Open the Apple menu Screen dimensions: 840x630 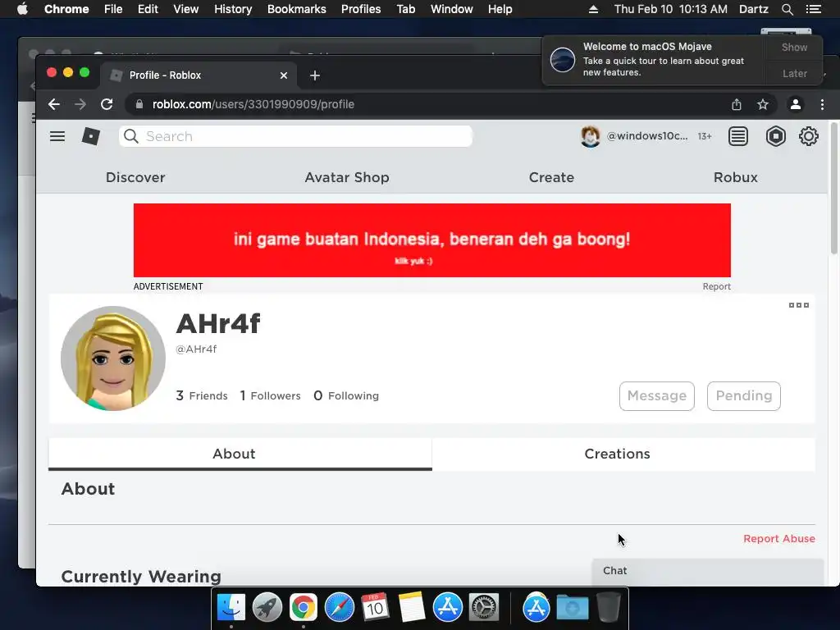pyautogui.click(x=22, y=9)
